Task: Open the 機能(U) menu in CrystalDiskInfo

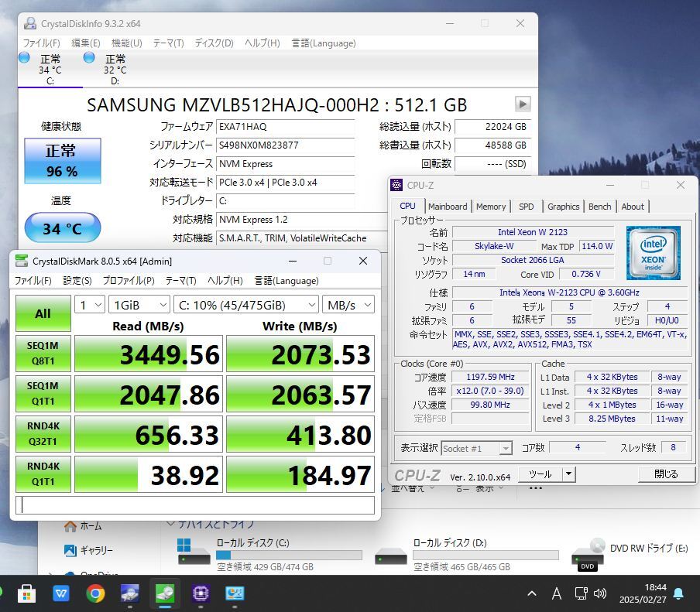Action: tap(126, 43)
